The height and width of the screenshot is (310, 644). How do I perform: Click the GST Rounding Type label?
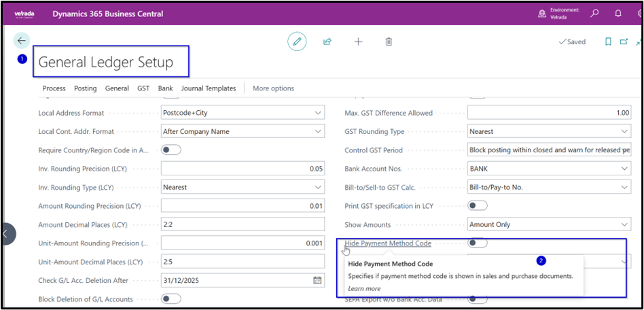coord(374,132)
